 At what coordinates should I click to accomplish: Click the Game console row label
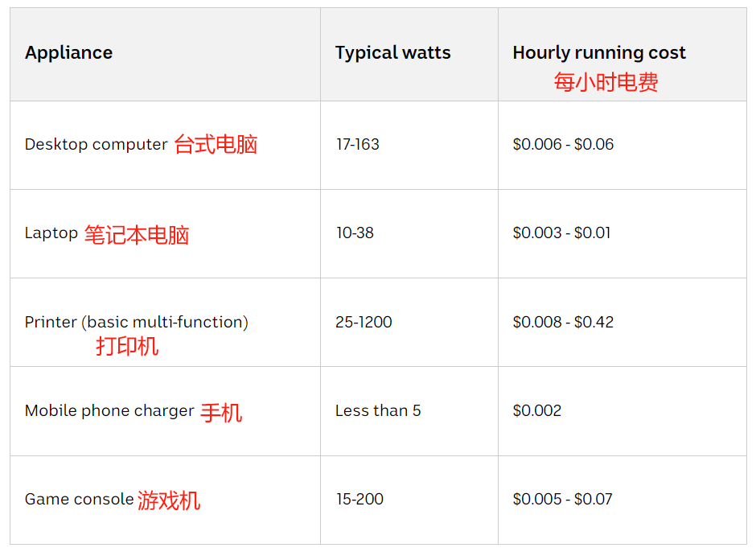tap(79, 499)
